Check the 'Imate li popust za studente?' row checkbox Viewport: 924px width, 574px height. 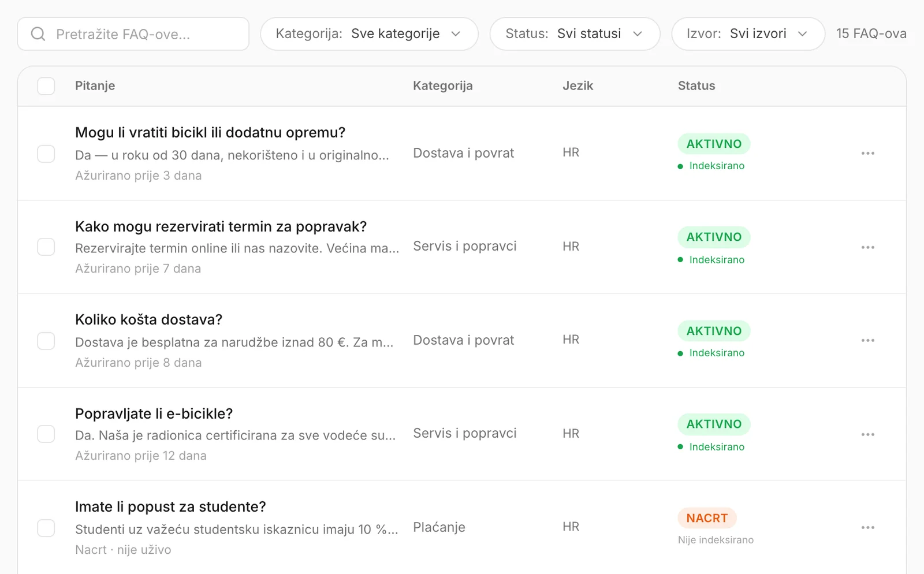tap(46, 528)
